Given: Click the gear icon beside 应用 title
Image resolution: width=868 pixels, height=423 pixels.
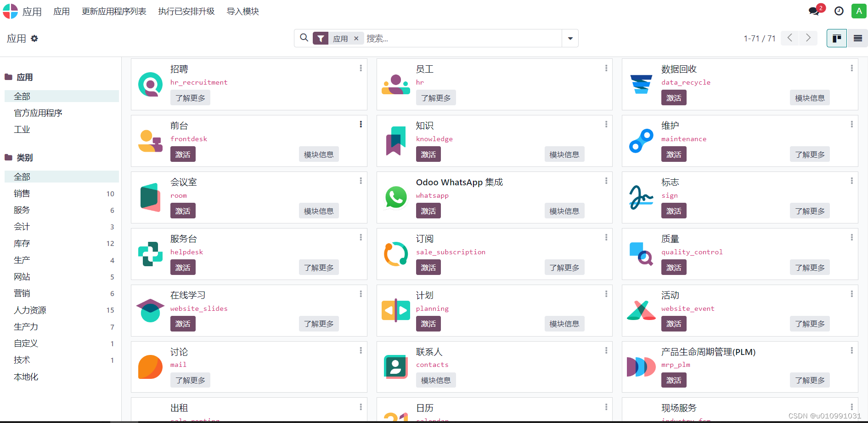Looking at the screenshot, I should [34, 39].
